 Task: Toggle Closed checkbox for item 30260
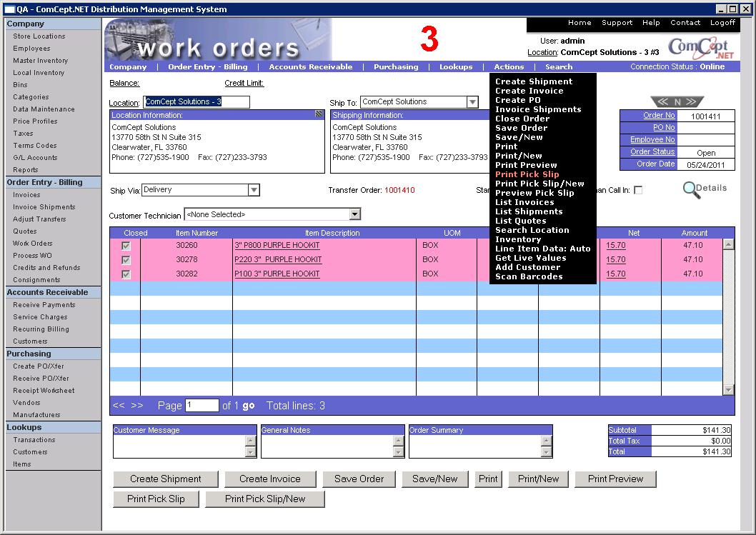tap(126, 246)
